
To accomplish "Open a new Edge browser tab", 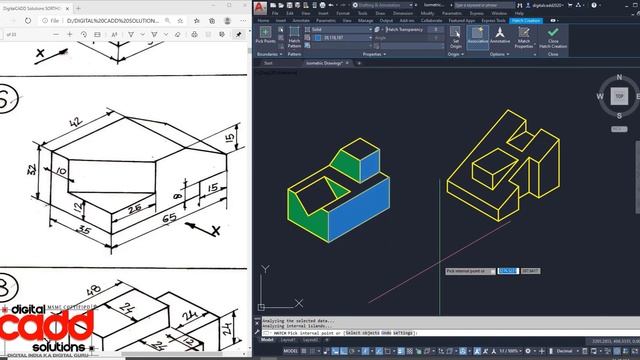I will (x=78, y=8).
